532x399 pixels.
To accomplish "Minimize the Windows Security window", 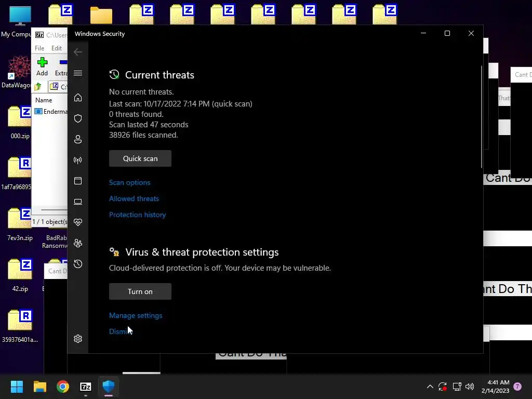I will pos(423,33).
